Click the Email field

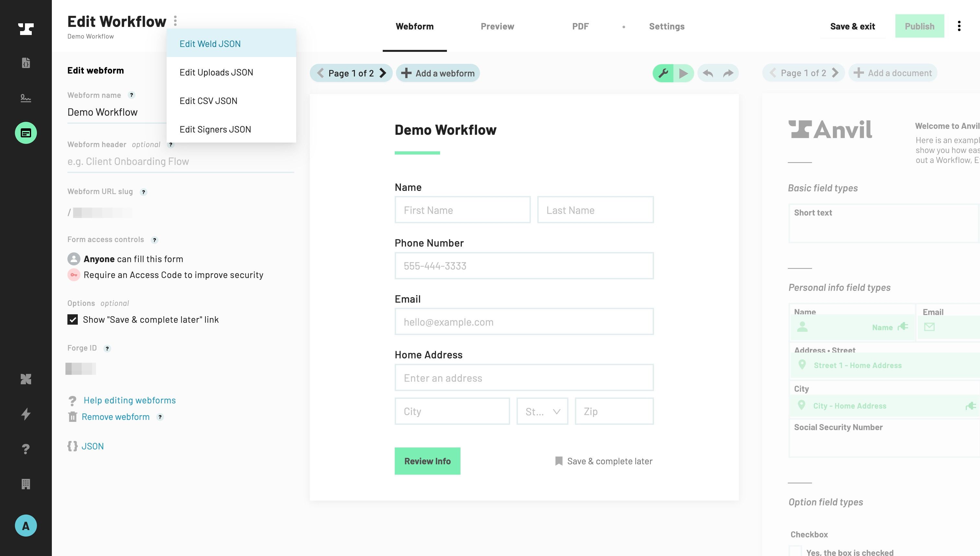524,321
